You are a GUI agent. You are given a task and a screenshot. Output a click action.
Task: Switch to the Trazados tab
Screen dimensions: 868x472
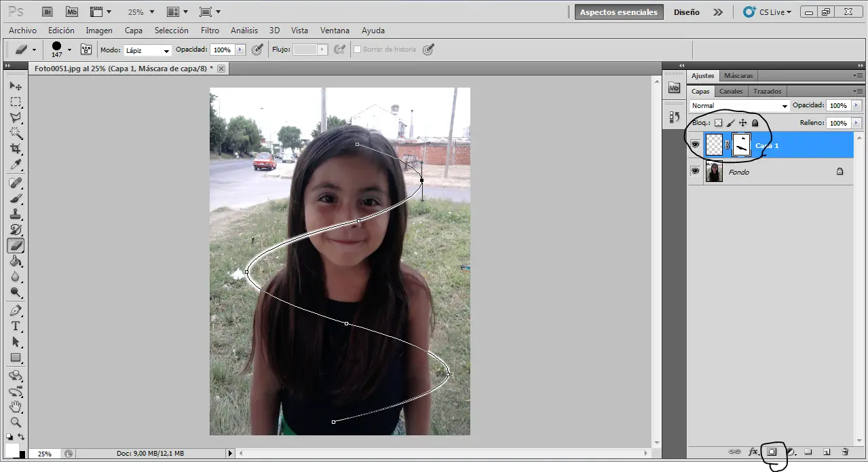(768, 91)
